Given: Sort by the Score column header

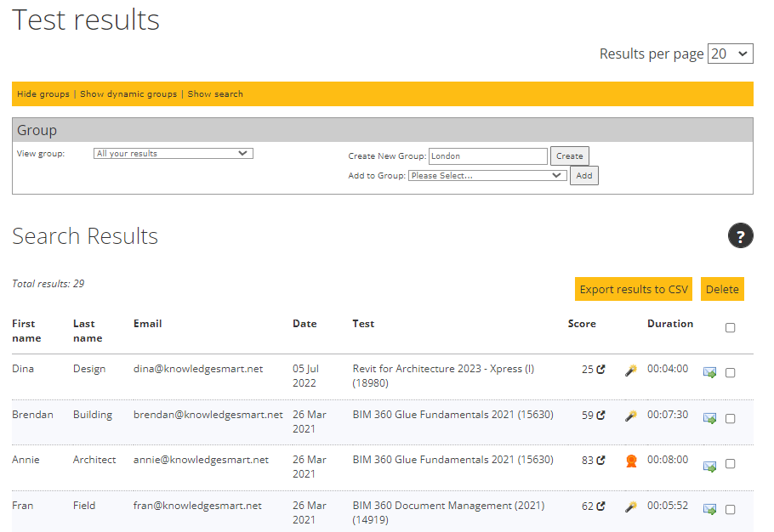Looking at the screenshot, I should (582, 324).
